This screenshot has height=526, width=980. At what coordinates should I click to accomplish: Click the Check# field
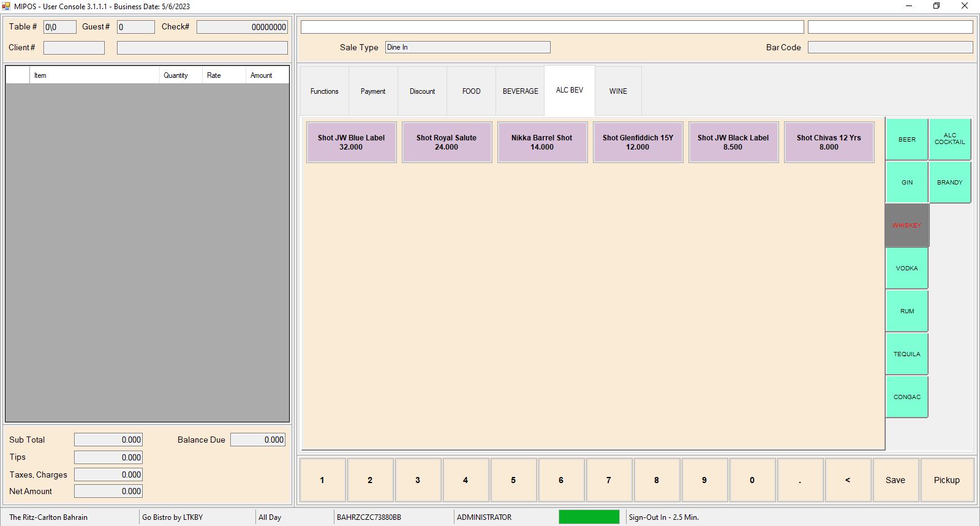242,27
